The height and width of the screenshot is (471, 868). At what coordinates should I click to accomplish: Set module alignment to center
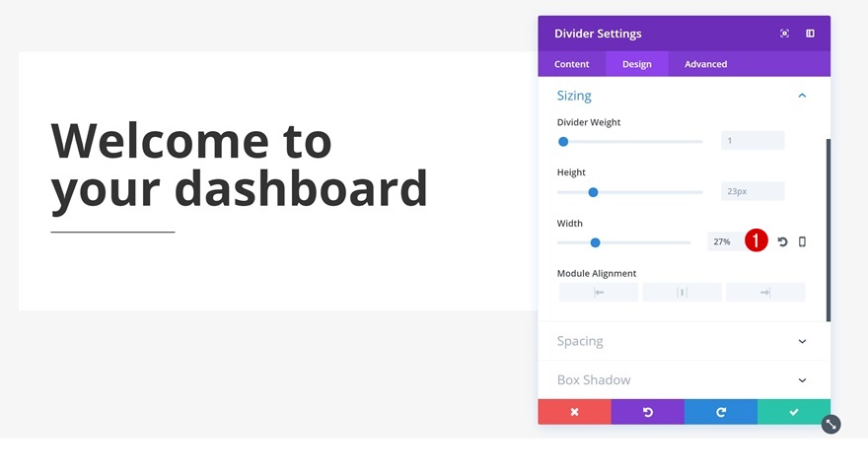[x=682, y=293]
